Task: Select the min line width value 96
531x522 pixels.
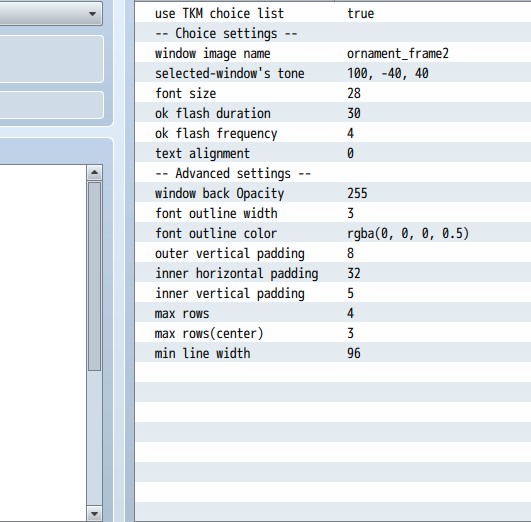Action: 354,354
